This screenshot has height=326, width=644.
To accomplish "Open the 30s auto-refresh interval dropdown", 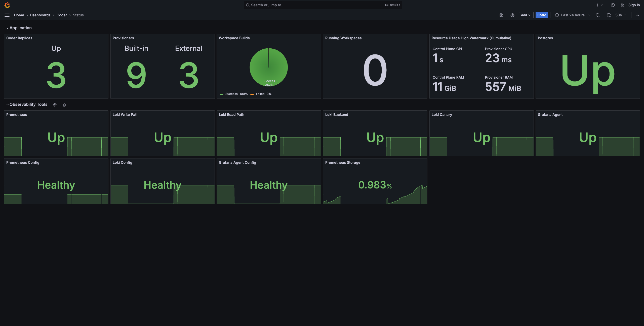I will [x=620, y=15].
